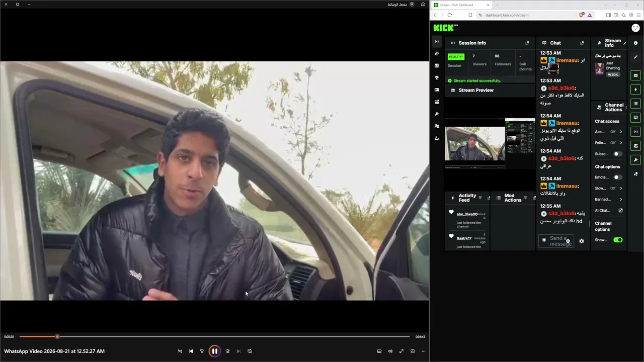Open s3d_b3lo6's 12:55 AM chat username
The image size is (644, 362).
tap(561, 214)
